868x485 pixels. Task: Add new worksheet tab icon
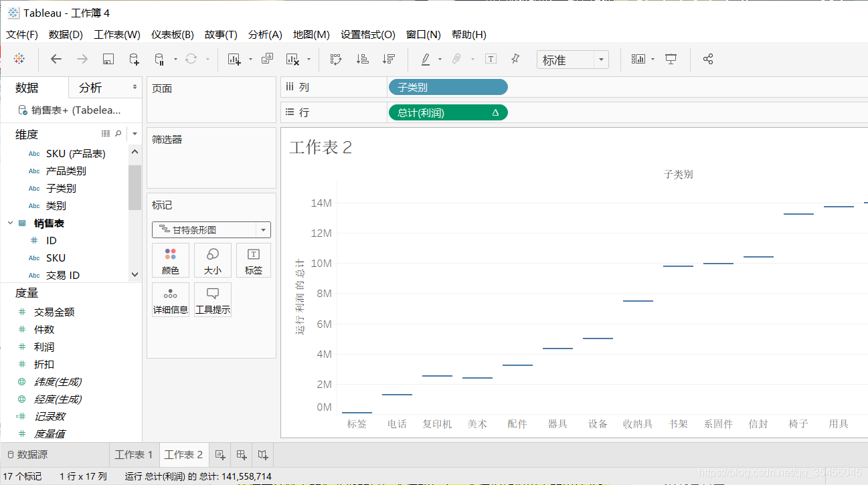click(220, 455)
